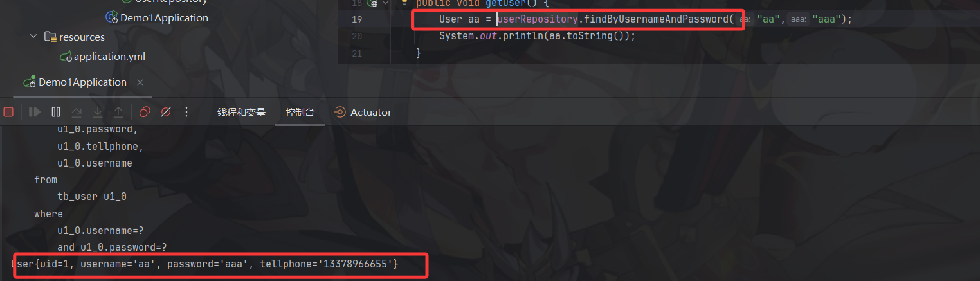
Task: Click the Step Over debug icon
Action: (x=77, y=112)
